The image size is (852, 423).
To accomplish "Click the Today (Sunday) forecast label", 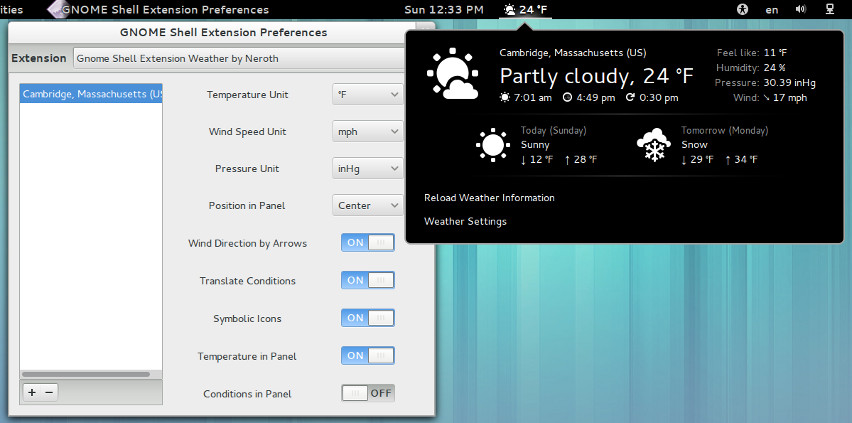I will [x=554, y=130].
